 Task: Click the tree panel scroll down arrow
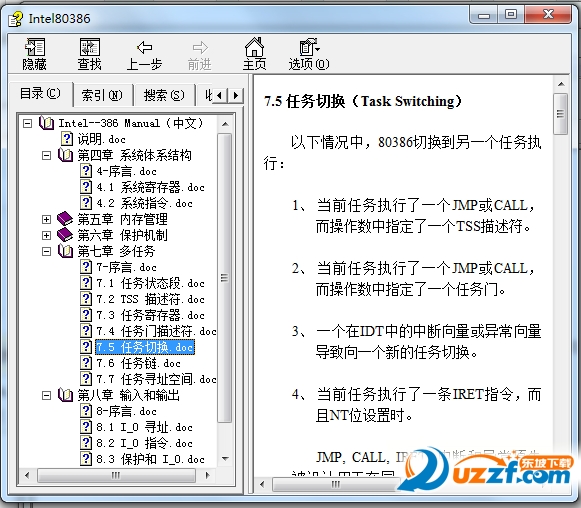[x=225, y=458]
